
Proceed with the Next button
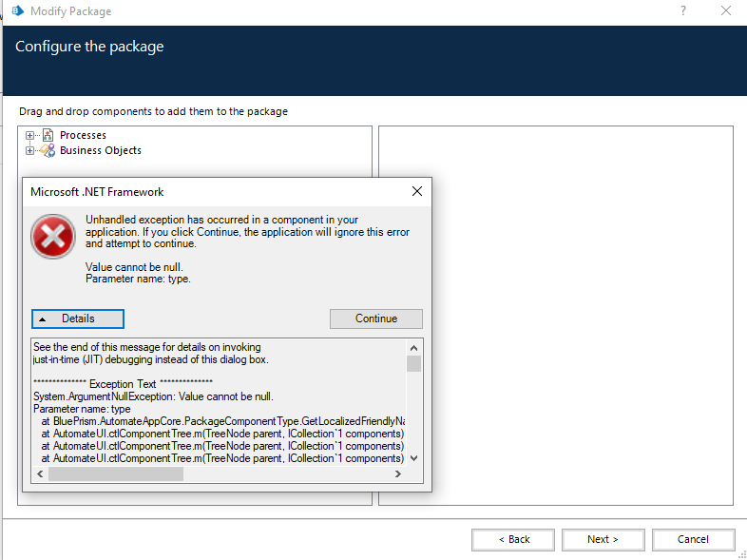tap(603, 539)
